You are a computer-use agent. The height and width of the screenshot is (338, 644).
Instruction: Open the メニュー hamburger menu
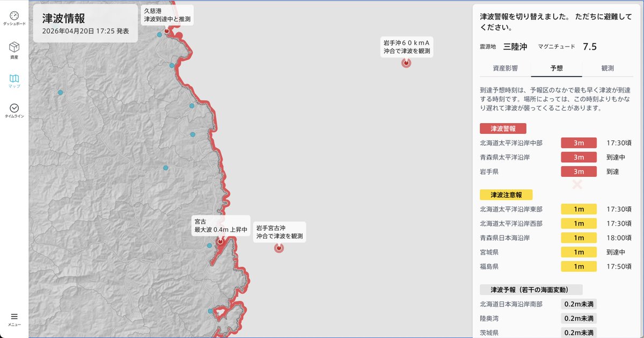[14, 317]
